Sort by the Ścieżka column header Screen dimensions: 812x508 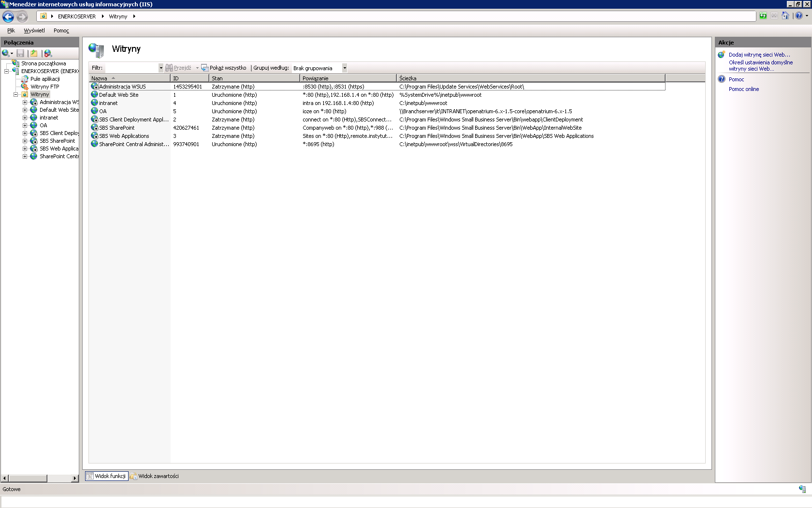click(x=531, y=78)
